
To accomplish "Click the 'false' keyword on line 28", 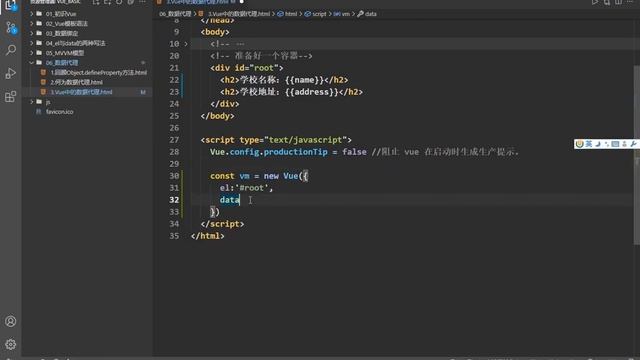I will (x=354, y=152).
